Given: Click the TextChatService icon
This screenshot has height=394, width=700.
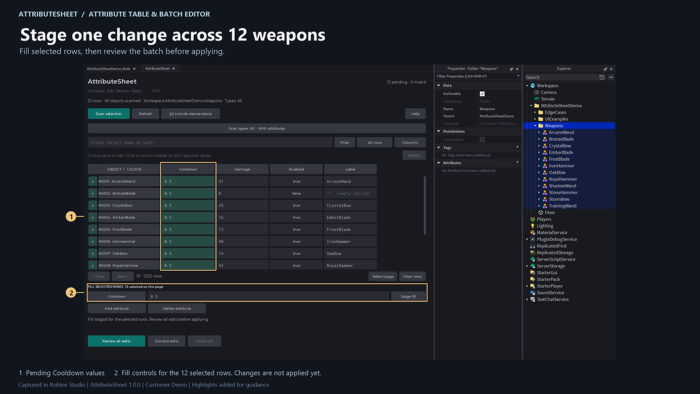Looking at the screenshot, I should click(x=533, y=299).
